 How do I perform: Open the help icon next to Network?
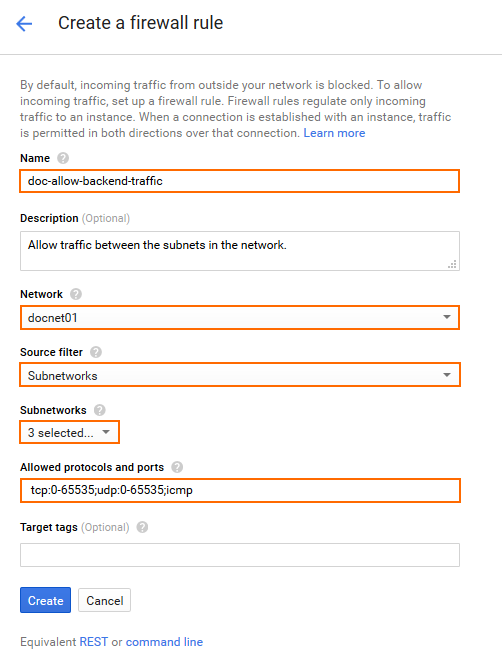[76, 294]
